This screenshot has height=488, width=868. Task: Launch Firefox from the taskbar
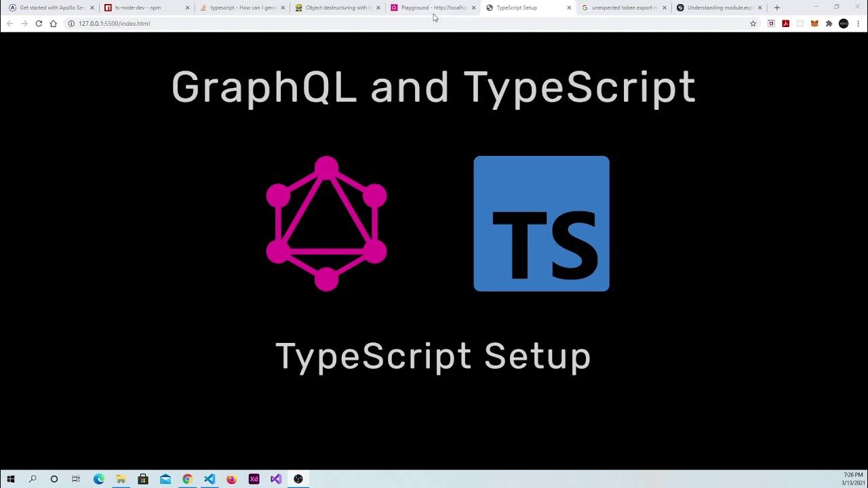click(x=232, y=479)
